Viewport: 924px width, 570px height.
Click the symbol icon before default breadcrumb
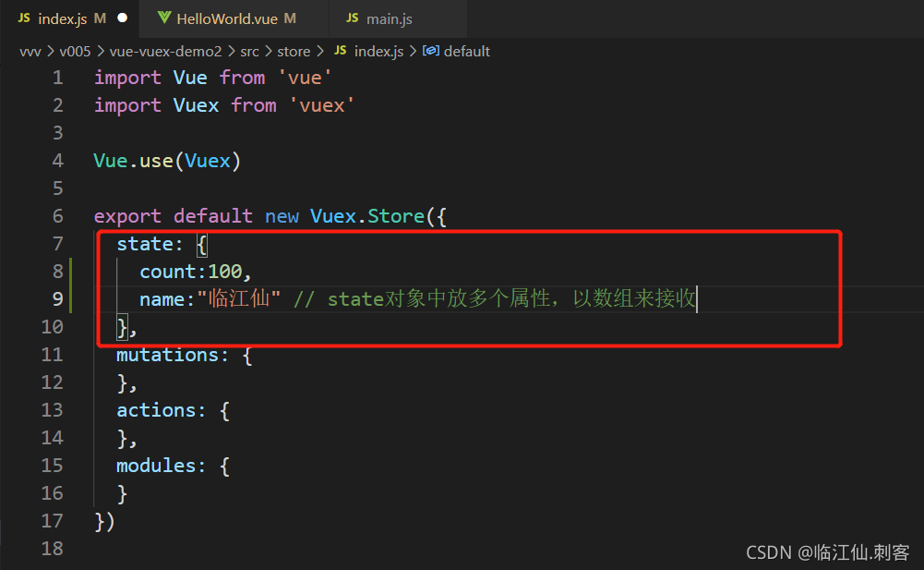[431, 52]
